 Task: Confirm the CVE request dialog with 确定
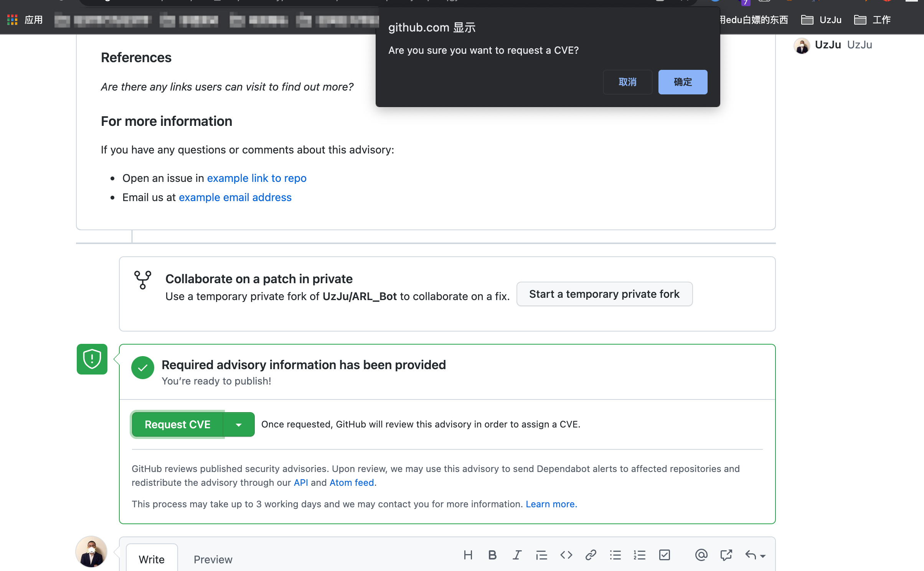683,82
